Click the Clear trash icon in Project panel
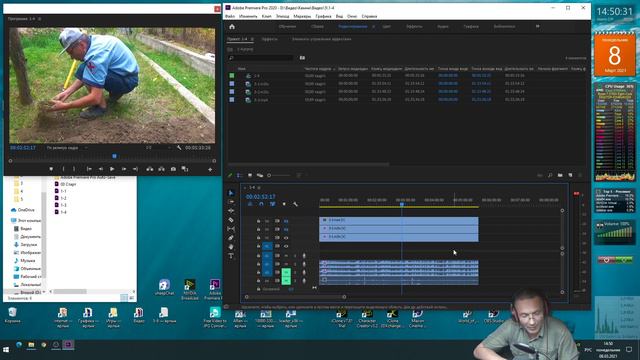Screen dimensions: 640x360 point(580,175)
